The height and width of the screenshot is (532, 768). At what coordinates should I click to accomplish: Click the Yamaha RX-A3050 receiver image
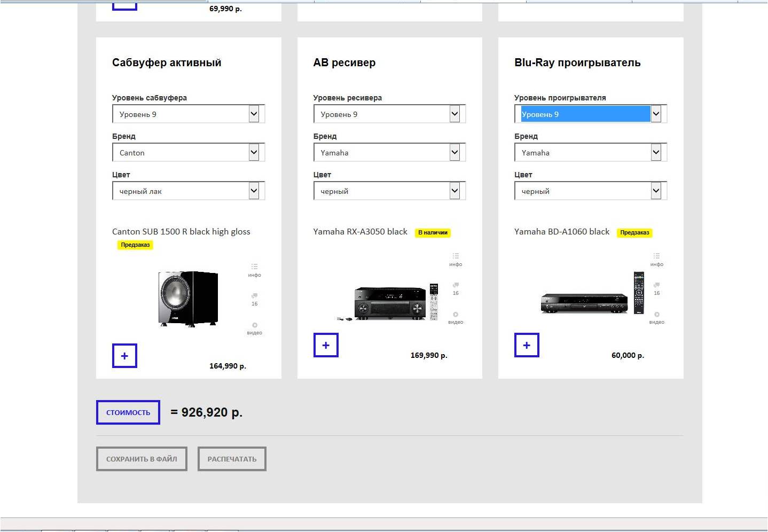pyautogui.click(x=388, y=302)
